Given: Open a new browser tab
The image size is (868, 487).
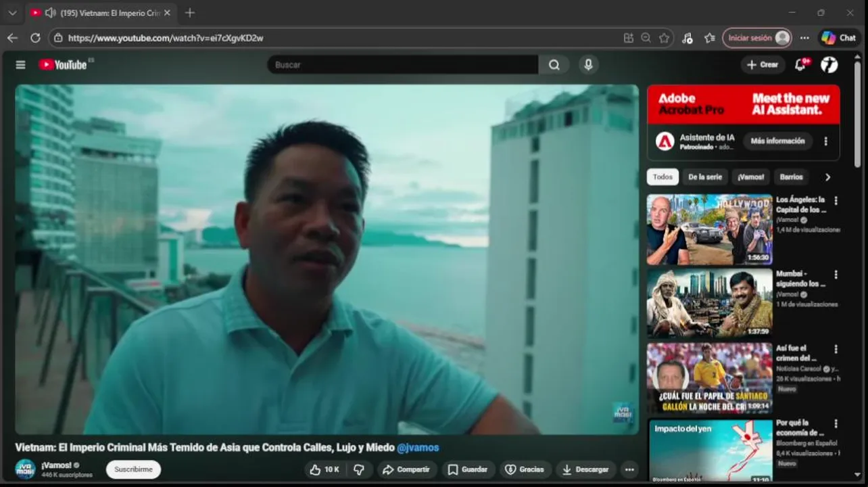Looking at the screenshot, I should click(x=190, y=13).
